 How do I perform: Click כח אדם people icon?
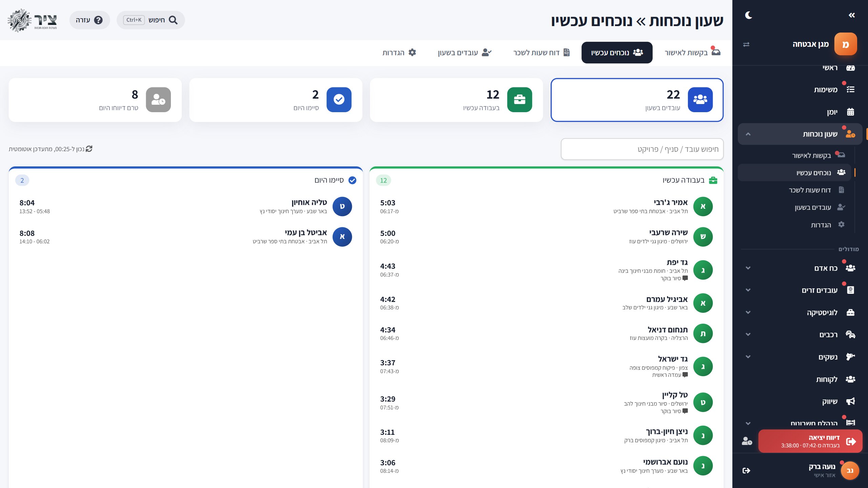pyautogui.click(x=850, y=268)
